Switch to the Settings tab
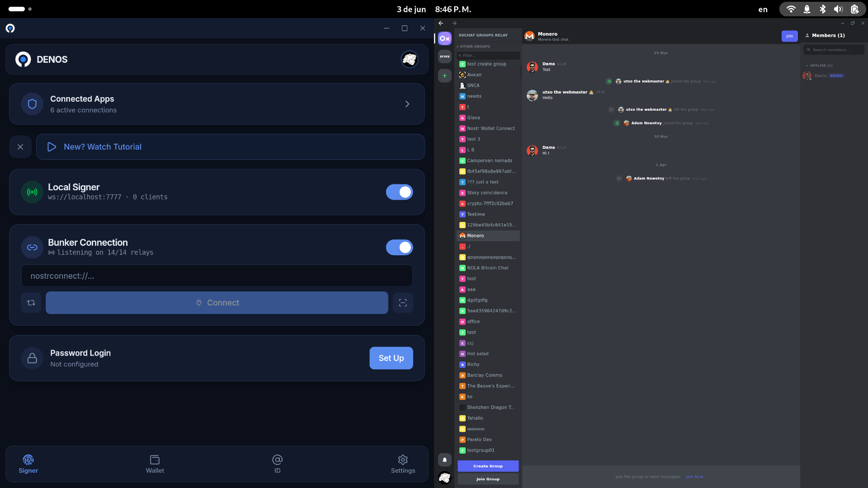The height and width of the screenshot is (488, 868). tap(403, 464)
